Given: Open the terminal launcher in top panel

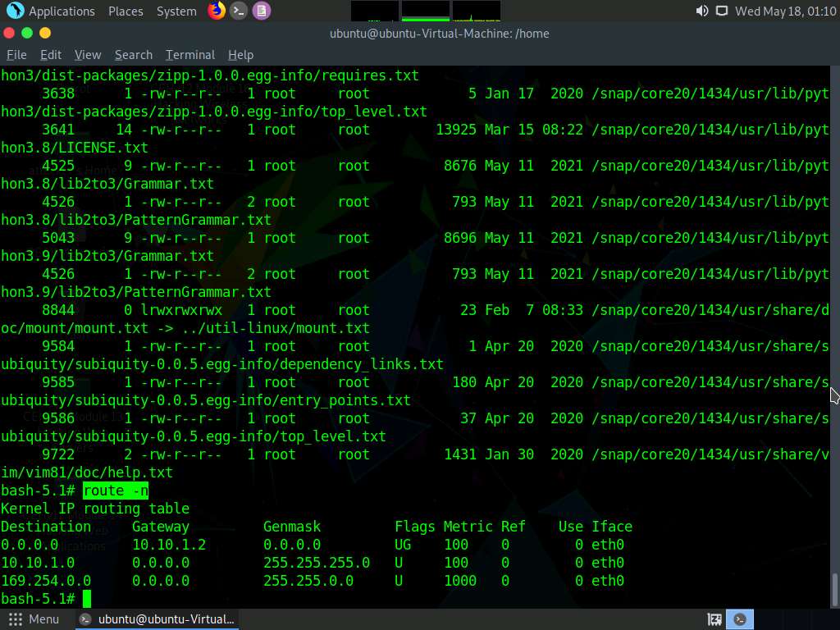Looking at the screenshot, I should (239, 11).
